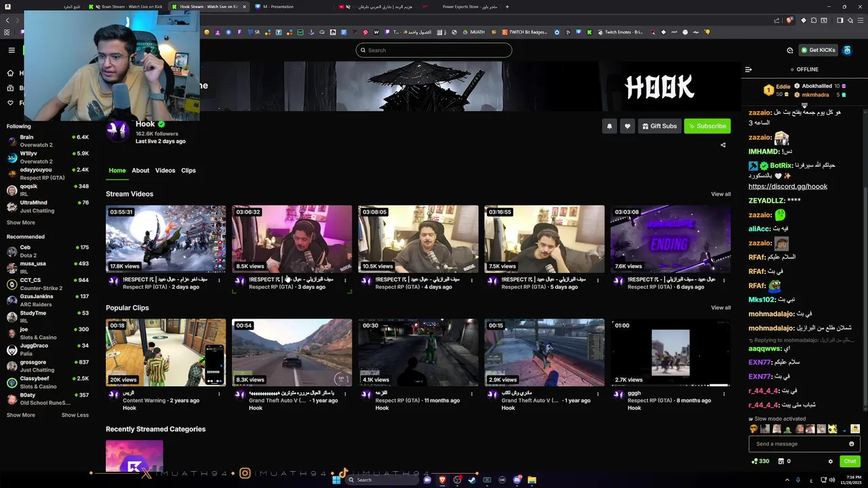The height and width of the screenshot is (488, 868).
Task: Expand the gift leaderboard chevron
Action: pyautogui.click(x=805, y=106)
